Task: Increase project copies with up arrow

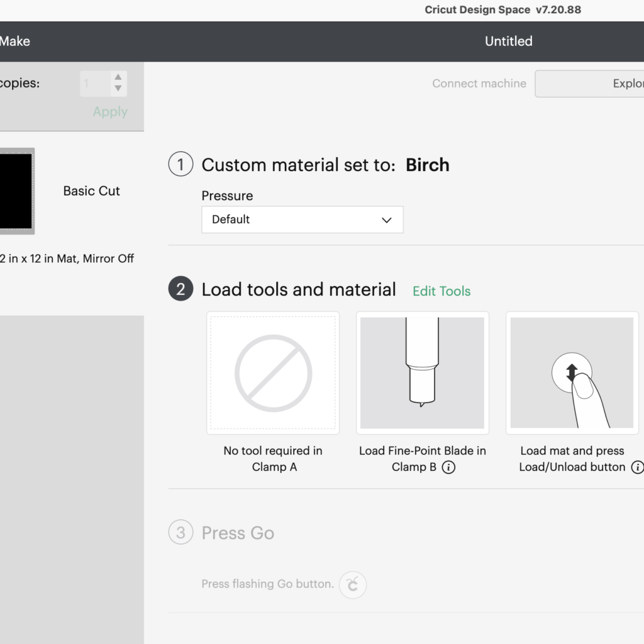Action: click(x=118, y=77)
